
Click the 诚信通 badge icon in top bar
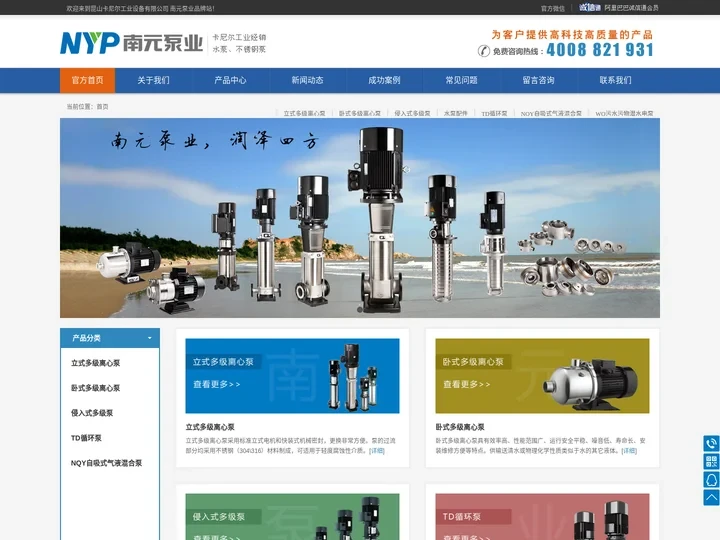(x=590, y=7)
